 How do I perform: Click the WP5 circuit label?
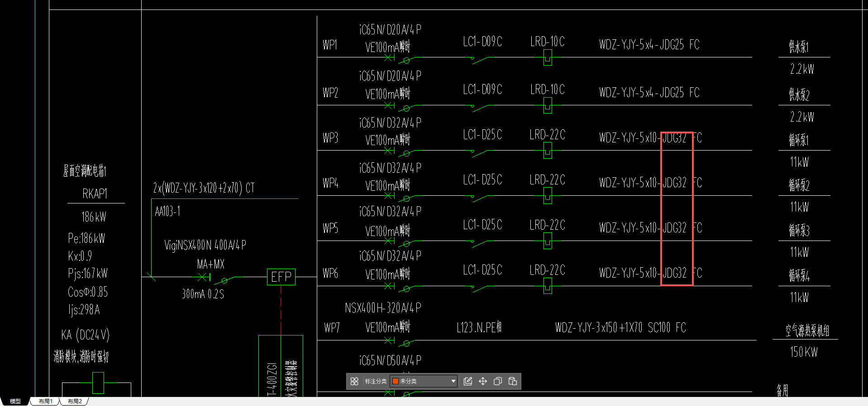coord(330,228)
